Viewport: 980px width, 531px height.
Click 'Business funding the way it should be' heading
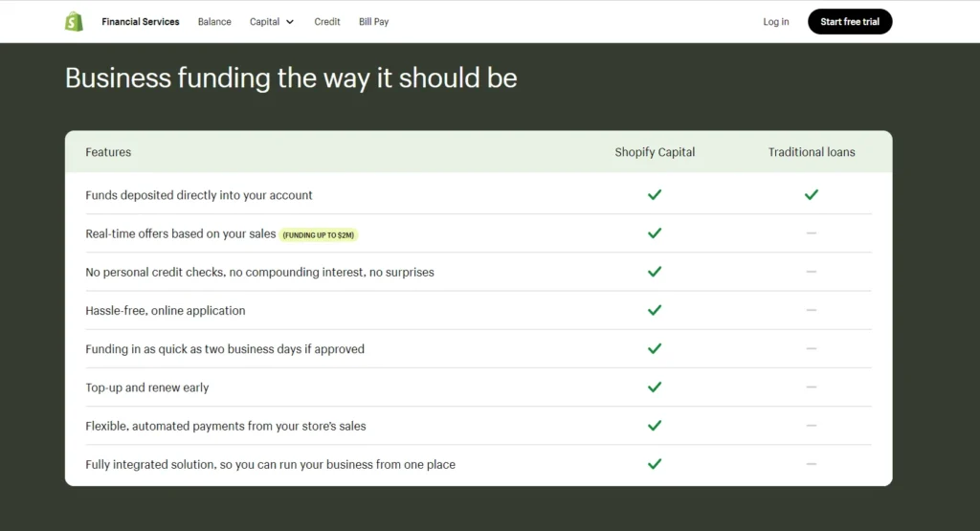(x=291, y=78)
